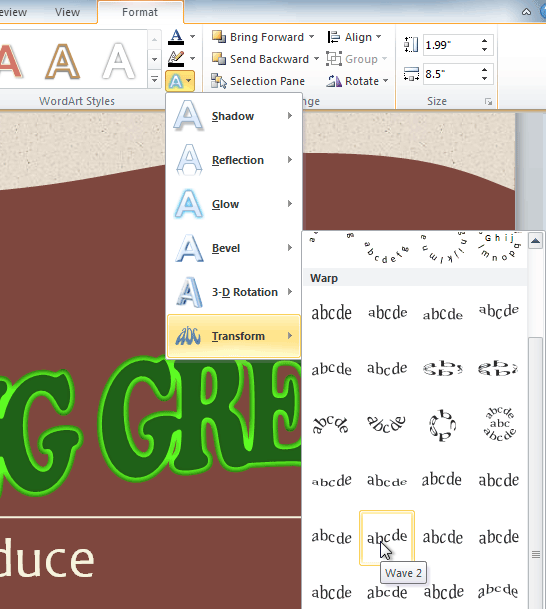Choose the first warp in the Wave 2 row
546x609 pixels.
[331, 538]
